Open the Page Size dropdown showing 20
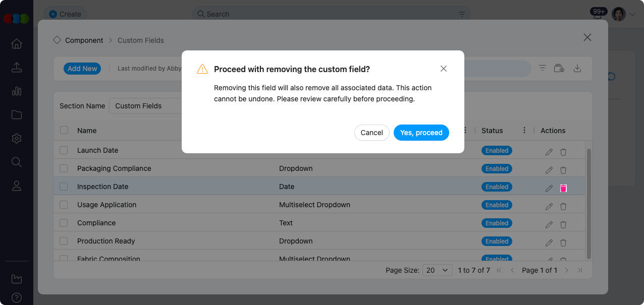This screenshot has width=644, height=305. pos(437,270)
